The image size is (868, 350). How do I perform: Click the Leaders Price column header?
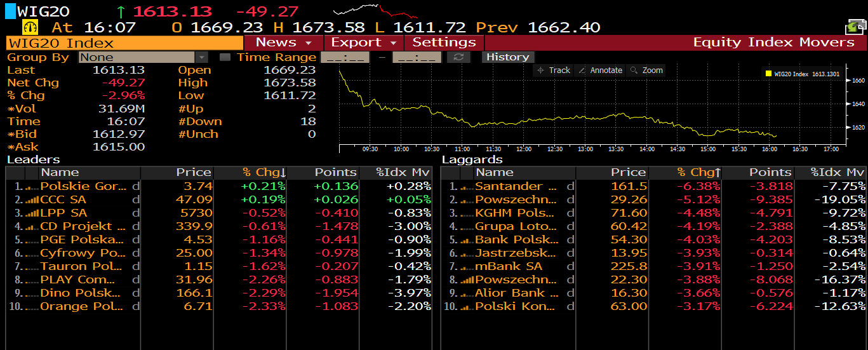[177, 173]
